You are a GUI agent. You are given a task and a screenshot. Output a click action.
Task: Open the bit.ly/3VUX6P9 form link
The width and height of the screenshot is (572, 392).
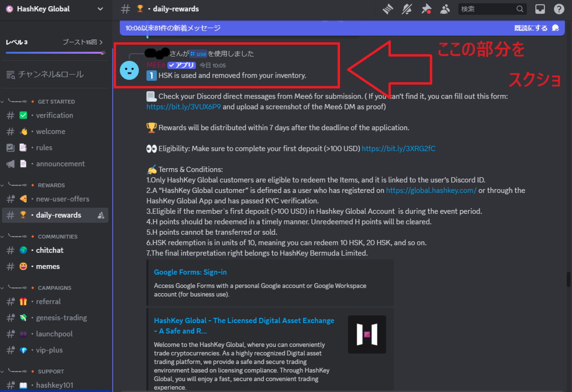tap(184, 107)
